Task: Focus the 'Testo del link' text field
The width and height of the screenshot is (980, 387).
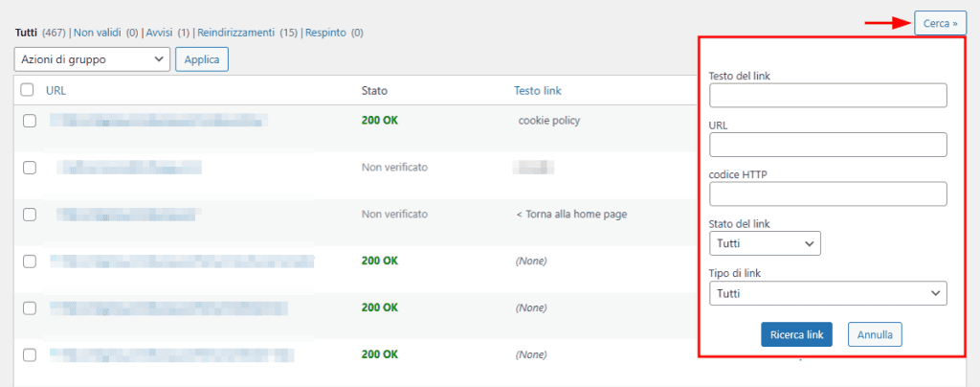Action: click(x=828, y=95)
